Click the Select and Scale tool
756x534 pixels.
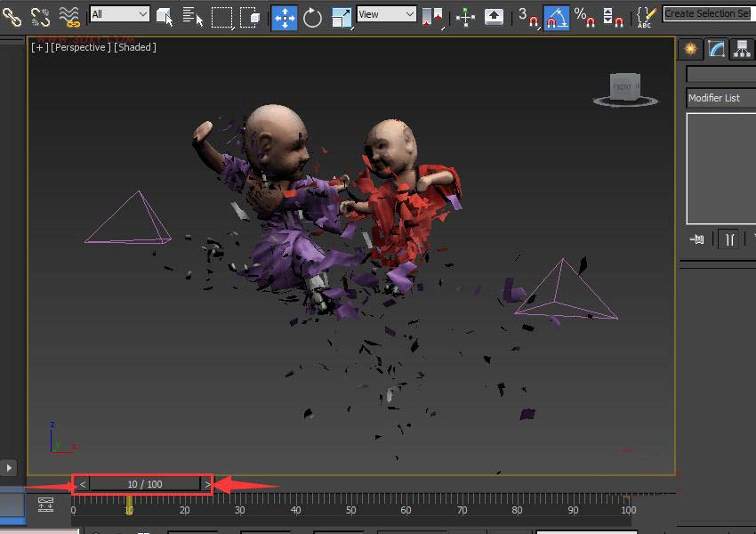point(341,16)
